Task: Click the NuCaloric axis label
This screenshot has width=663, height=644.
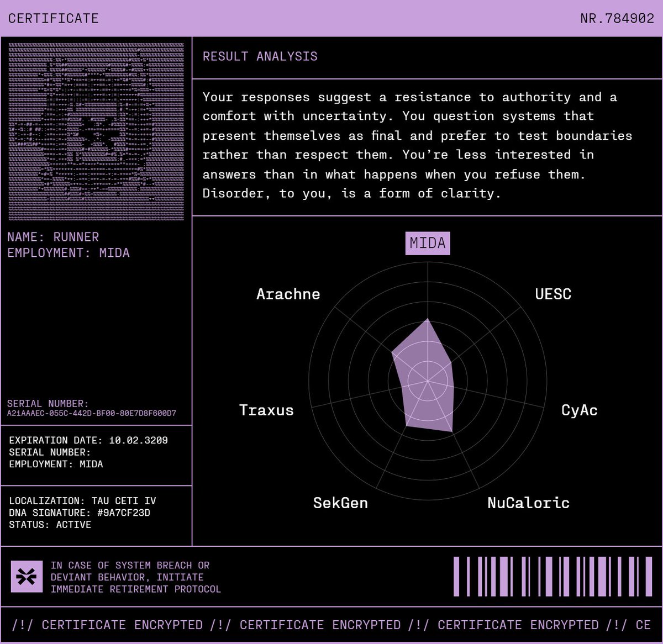Action: [528, 503]
